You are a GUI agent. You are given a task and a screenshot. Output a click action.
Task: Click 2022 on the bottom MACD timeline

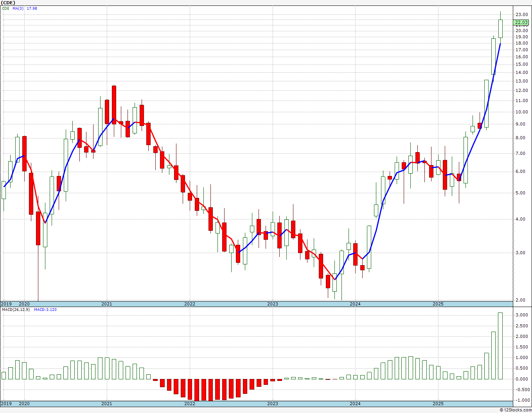tap(190, 404)
